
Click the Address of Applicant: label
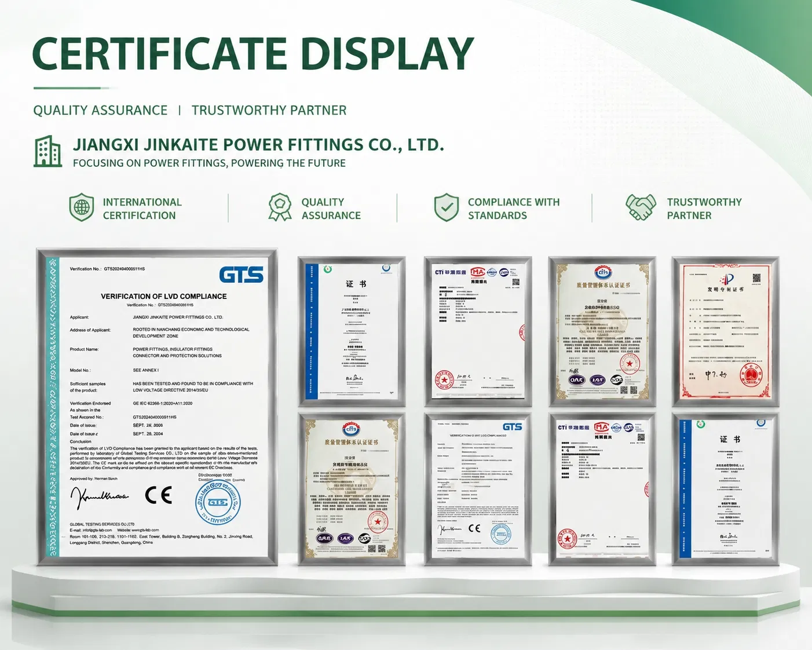tap(90, 330)
